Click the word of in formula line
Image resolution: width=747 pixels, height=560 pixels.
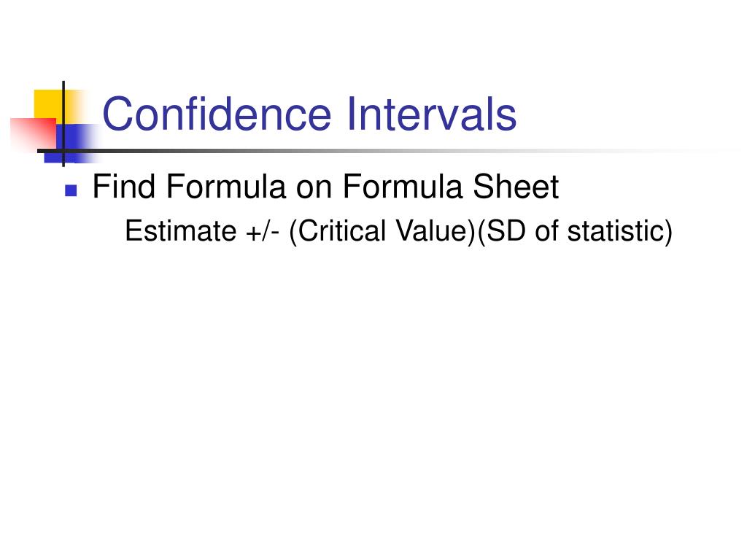pyautogui.click(x=546, y=231)
